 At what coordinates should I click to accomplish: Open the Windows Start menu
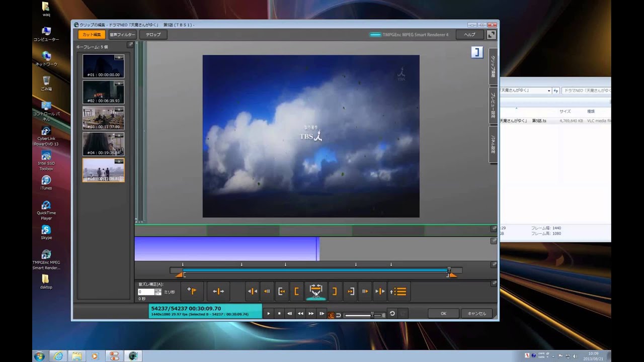tap(39, 356)
